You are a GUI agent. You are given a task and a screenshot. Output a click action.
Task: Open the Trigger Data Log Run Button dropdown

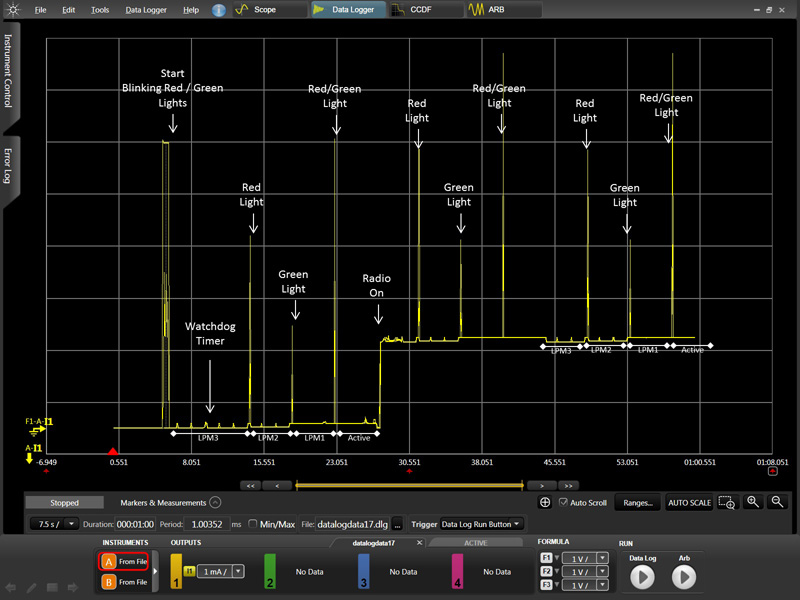click(482, 524)
